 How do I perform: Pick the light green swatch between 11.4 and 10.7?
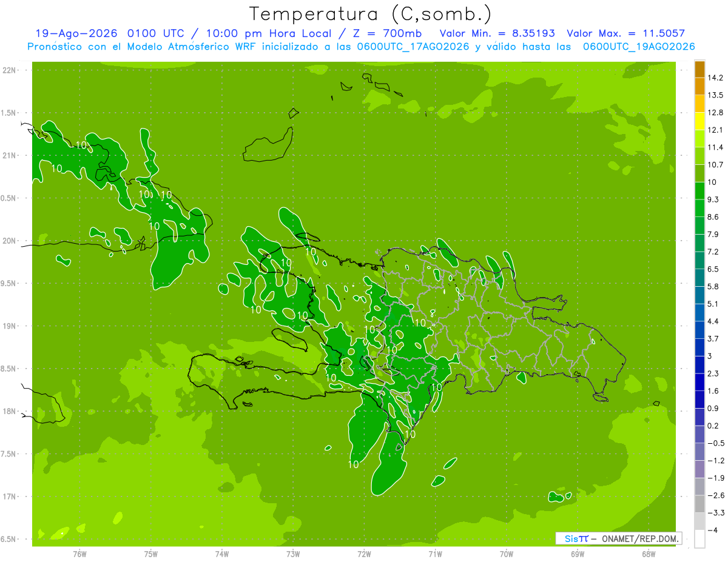(699, 156)
